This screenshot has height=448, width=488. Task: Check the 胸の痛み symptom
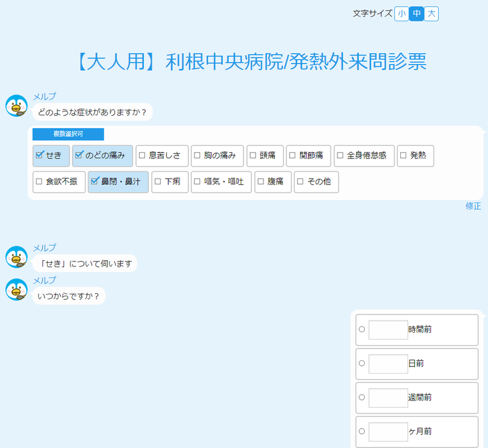tap(217, 156)
